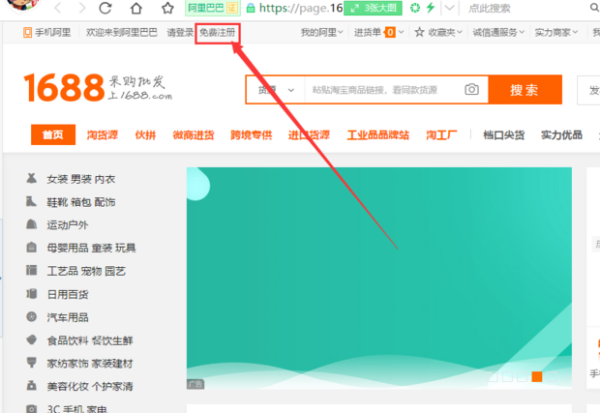The image size is (600, 413).
Task: Click the green circular browser extension icon
Action: pos(415,8)
